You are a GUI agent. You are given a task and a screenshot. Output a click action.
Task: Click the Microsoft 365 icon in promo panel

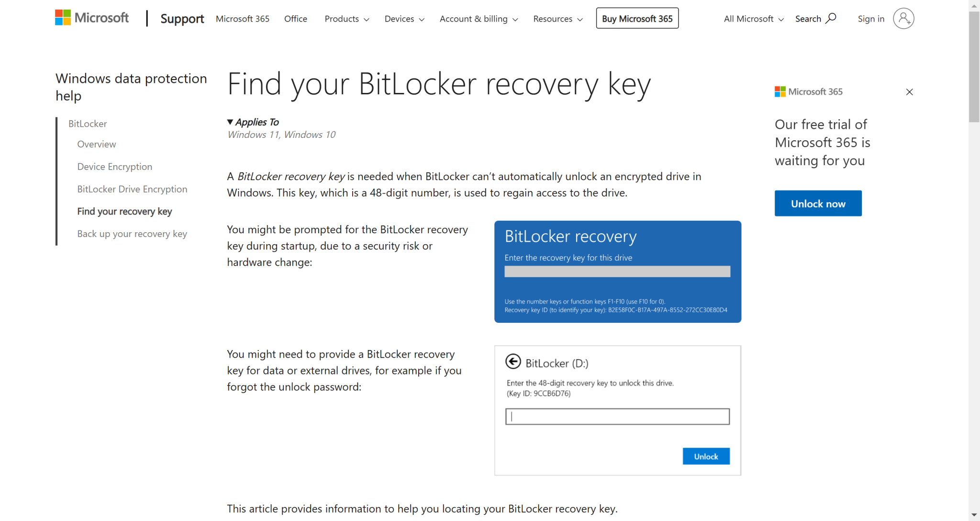click(780, 91)
